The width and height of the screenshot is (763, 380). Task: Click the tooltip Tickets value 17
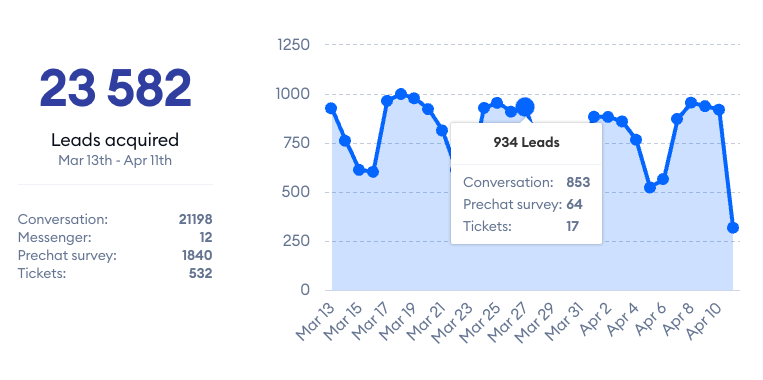tap(572, 226)
